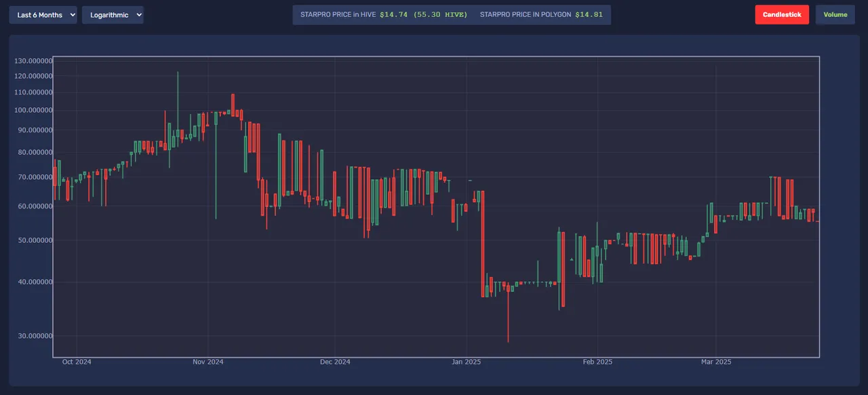The height and width of the screenshot is (395, 868).
Task: Select the Candlestick chart button
Action: pyautogui.click(x=782, y=15)
